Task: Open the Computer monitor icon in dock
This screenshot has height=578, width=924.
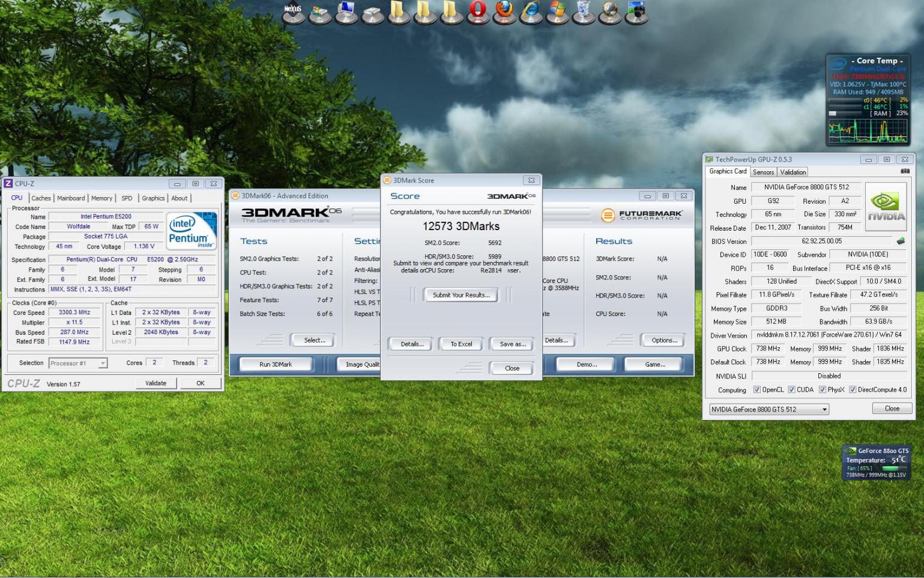Action: click(x=346, y=12)
